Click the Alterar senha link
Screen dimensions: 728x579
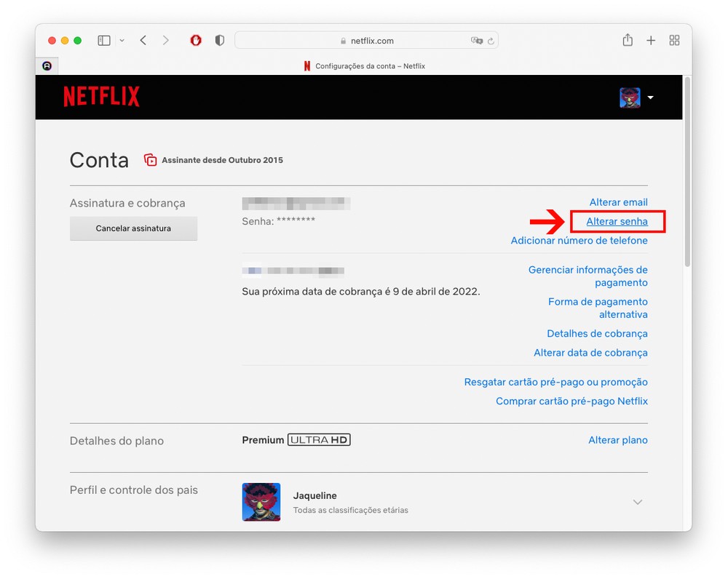[x=617, y=221]
